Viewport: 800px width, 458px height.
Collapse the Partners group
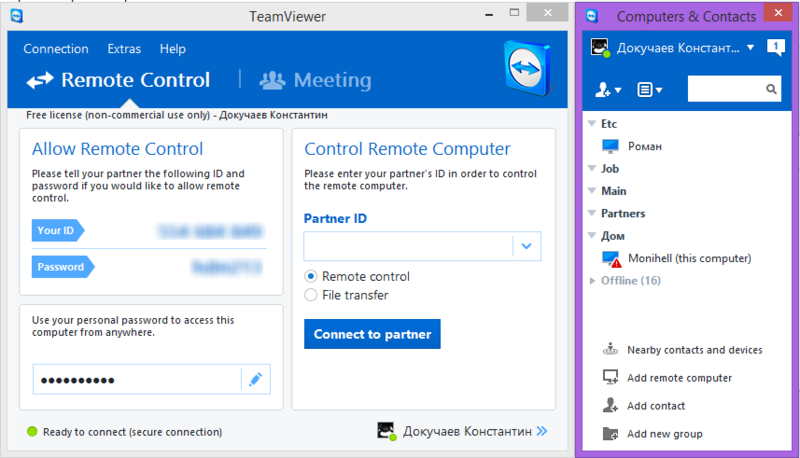click(x=592, y=213)
